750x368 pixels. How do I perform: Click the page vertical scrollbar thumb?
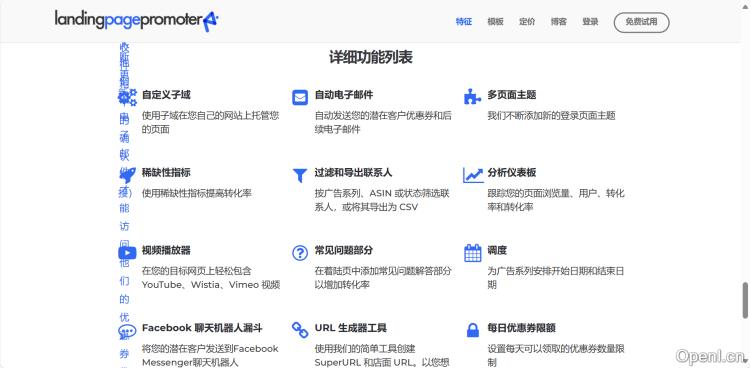[x=745, y=300]
